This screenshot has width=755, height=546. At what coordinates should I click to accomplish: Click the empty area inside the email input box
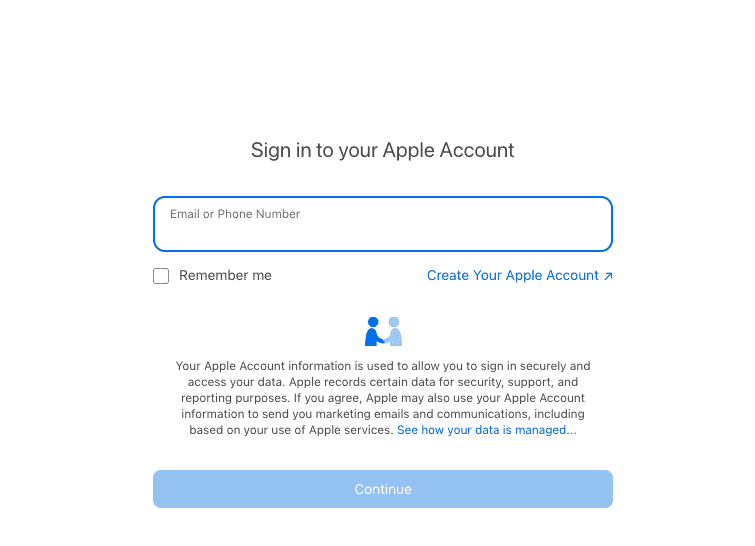[383, 236]
